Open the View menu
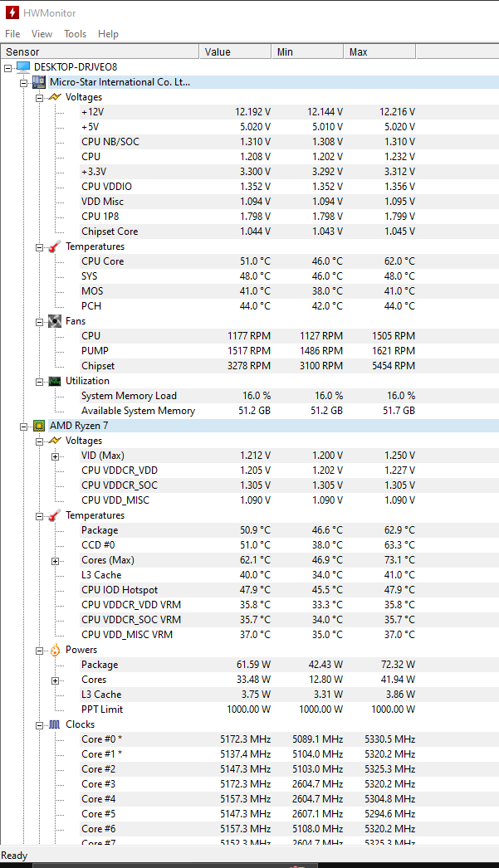This screenshot has width=499, height=868. [x=42, y=34]
